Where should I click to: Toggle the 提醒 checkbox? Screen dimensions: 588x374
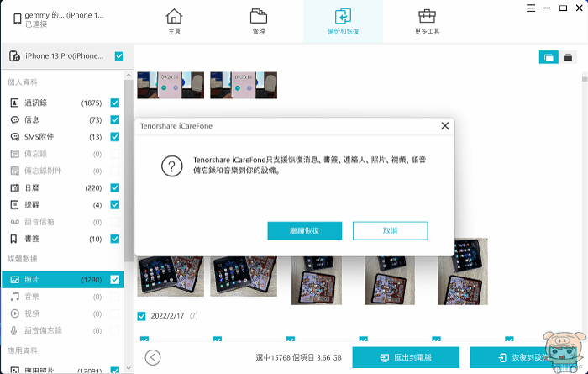(115, 204)
